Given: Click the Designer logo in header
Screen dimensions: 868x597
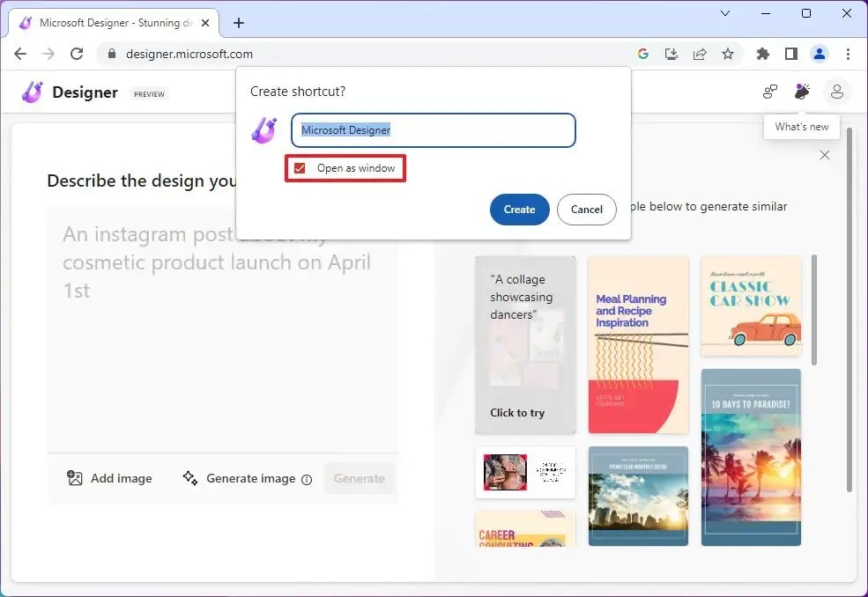Looking at the screenshot, I should tap(32, 92).
